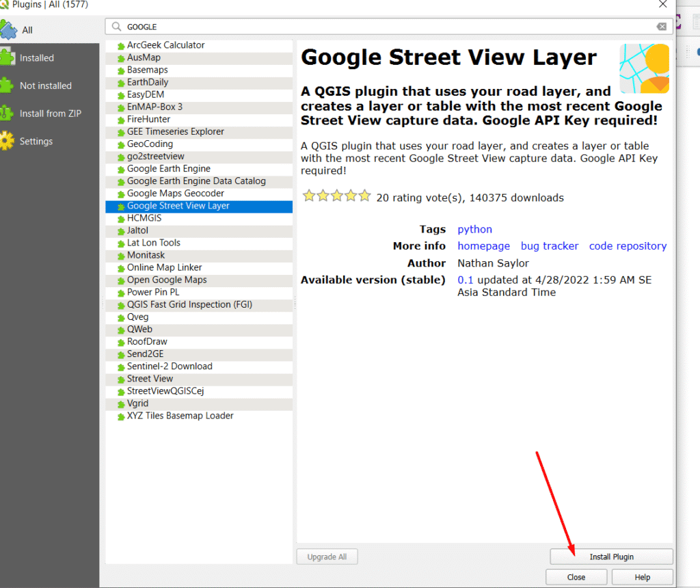Click the EnMAP-Box 3 plugin icon
Screen dimensions: 700x588
click(x=120, y=107)
